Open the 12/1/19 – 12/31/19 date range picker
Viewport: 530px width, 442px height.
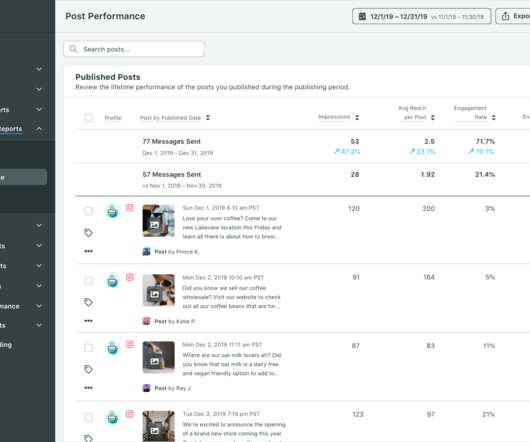coord(422,16)
